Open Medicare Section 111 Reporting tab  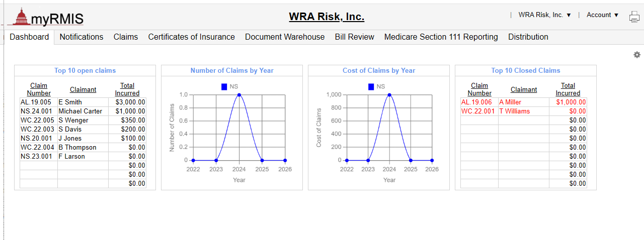click(x=441, y=37)
